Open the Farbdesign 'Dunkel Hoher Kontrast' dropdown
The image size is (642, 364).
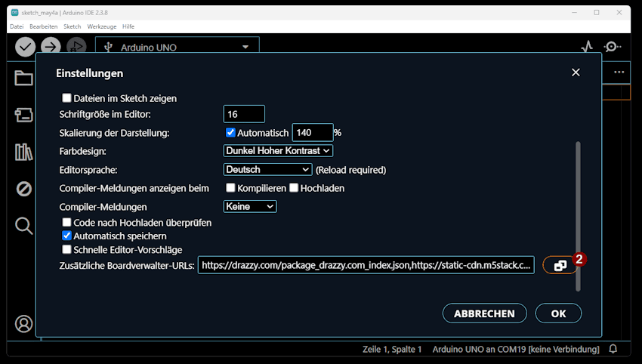pos(278,151)
